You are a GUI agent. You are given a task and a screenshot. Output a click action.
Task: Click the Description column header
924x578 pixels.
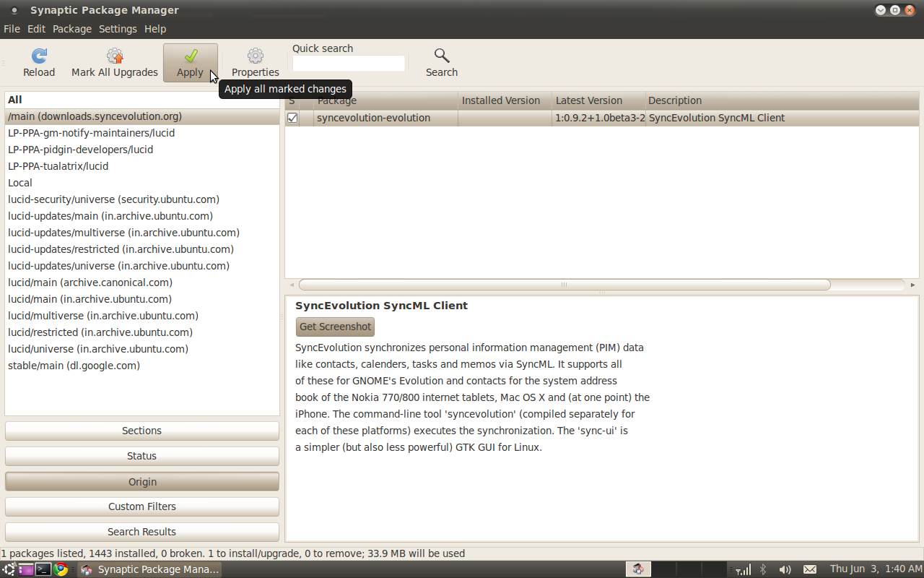coord(782,100)
